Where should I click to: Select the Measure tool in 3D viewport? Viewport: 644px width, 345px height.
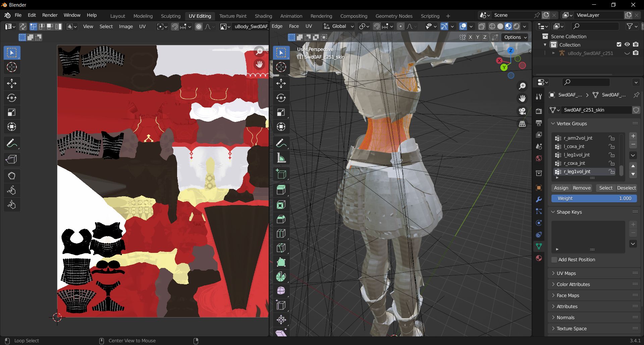pos(281,158)
